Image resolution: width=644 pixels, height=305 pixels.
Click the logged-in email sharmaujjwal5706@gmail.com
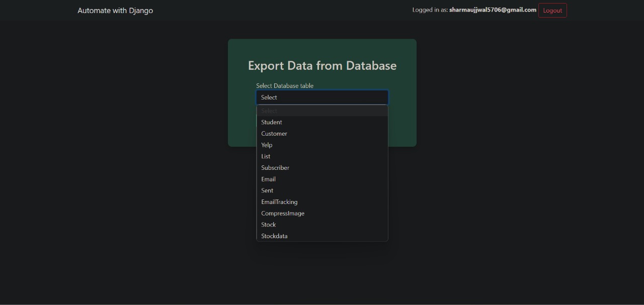point(493,10)
